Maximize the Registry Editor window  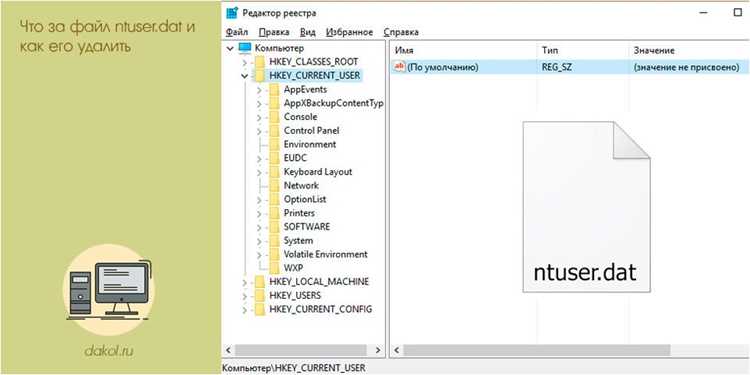pyautogui.click(x=737, y=13)
